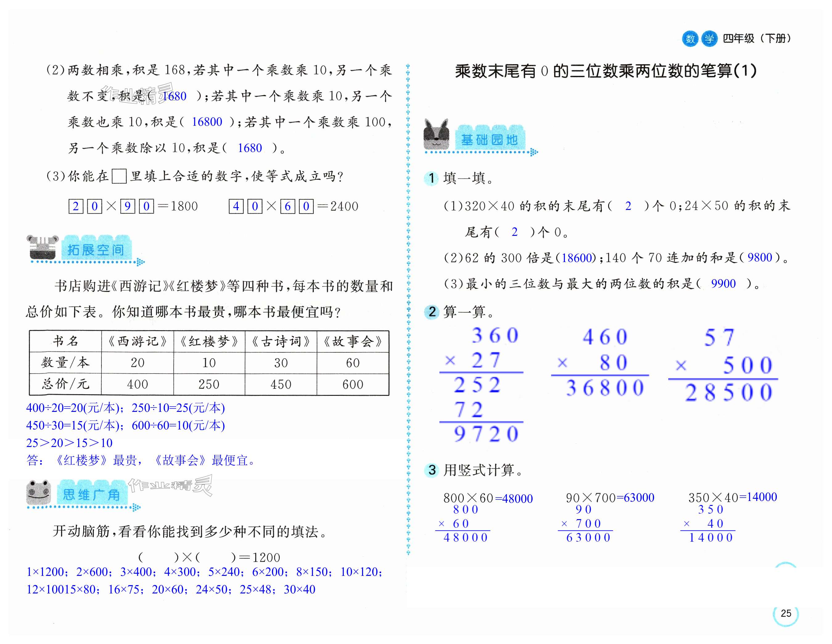This screenshot has width=832, height=644.
Task: Click the box containing 9 before =1800
Action: click(128, 207)
